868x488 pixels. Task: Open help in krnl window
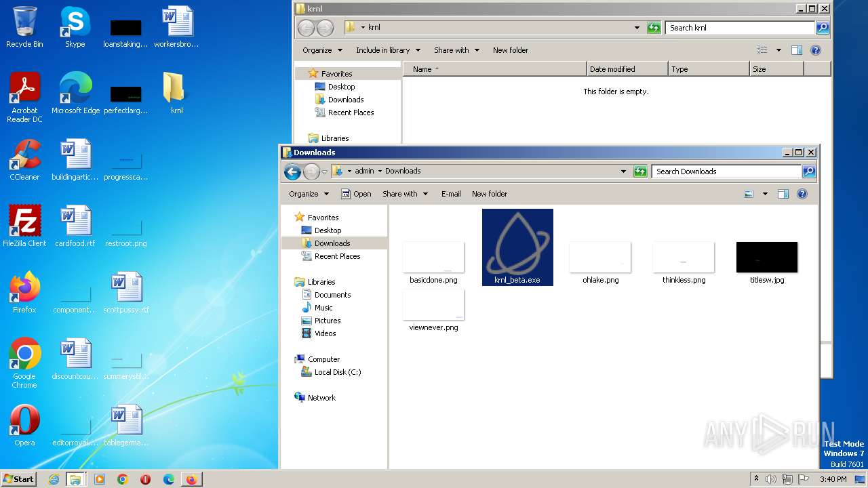816,50
